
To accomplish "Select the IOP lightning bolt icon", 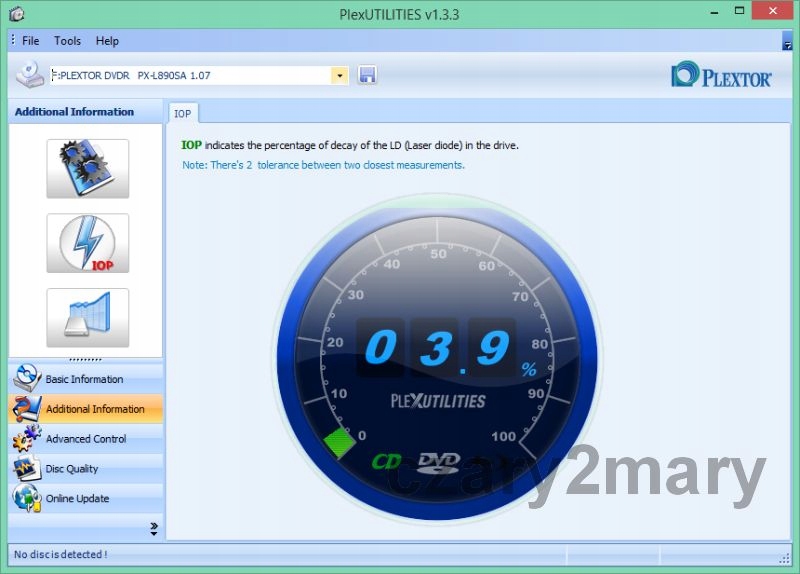I will coord(87,243).
